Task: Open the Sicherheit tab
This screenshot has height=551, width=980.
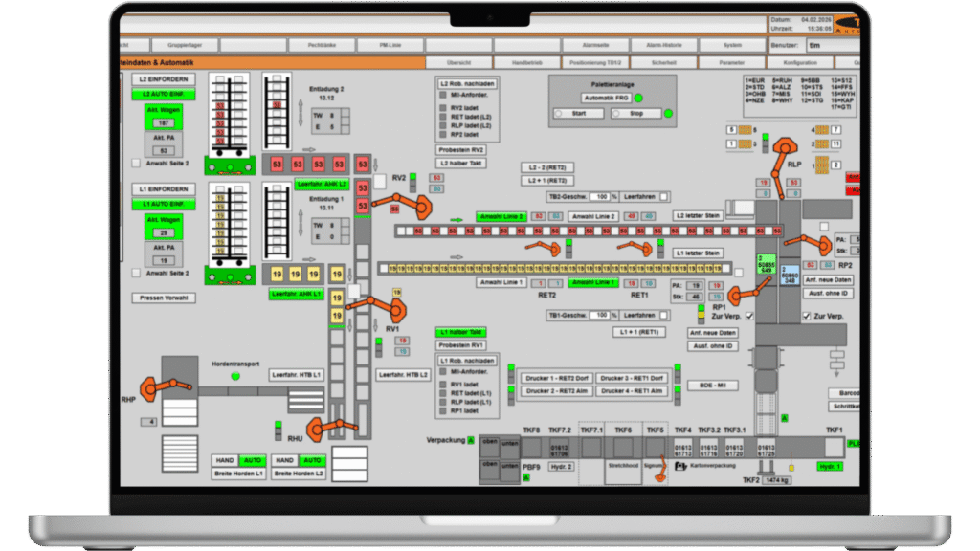Action: pos(664,62)
